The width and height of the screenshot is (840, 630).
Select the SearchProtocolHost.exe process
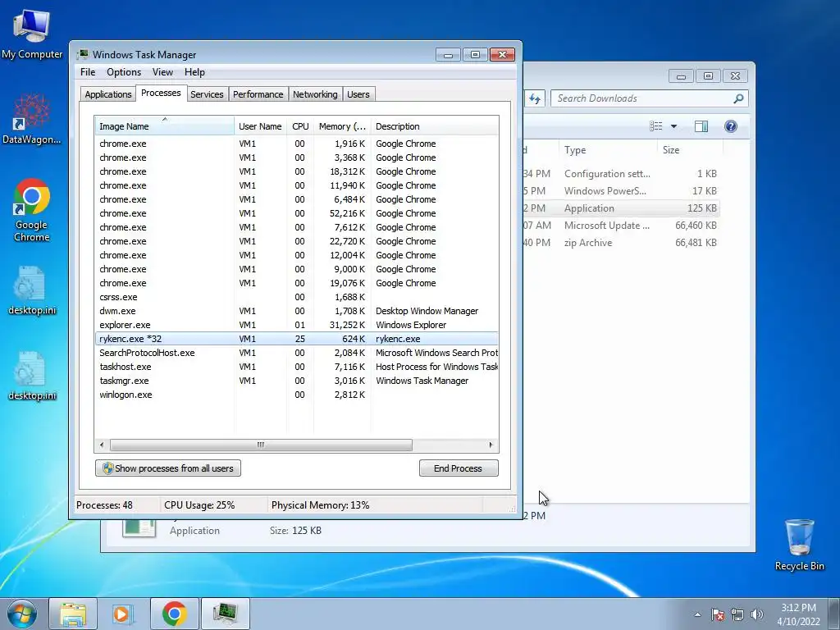pyautogui.click(x=296, y=353)
